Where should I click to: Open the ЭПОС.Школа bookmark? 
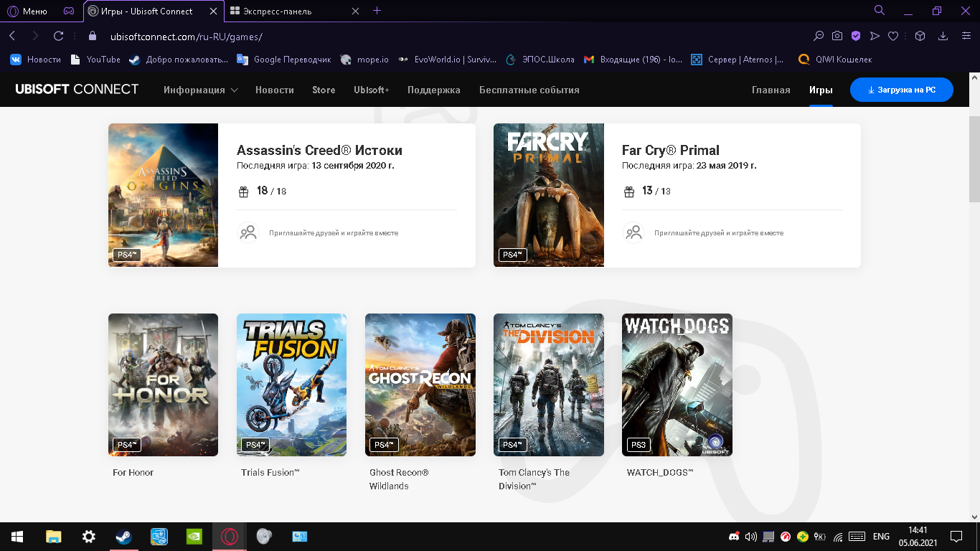point(540,60)
